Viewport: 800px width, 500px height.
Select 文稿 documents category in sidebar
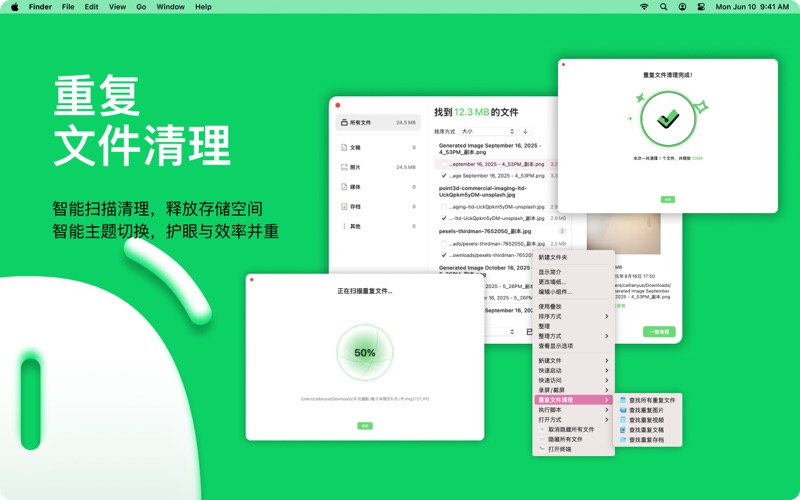378,147
